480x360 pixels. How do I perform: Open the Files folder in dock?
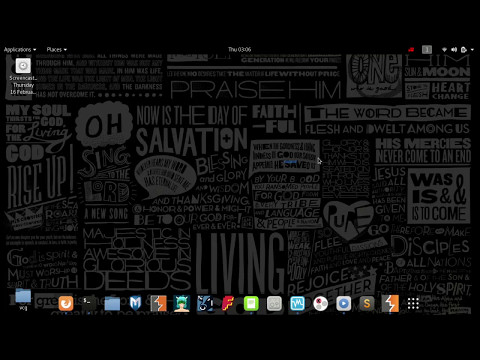(112, 304)
